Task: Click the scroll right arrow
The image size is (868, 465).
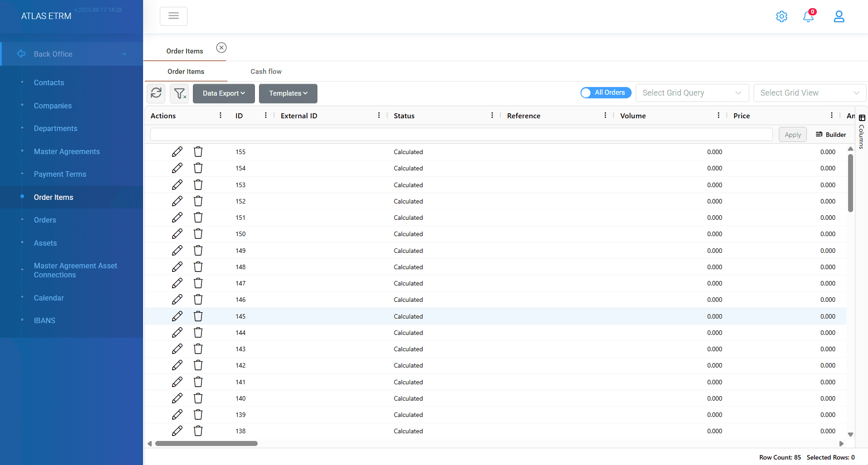Action: coord(842,444)
